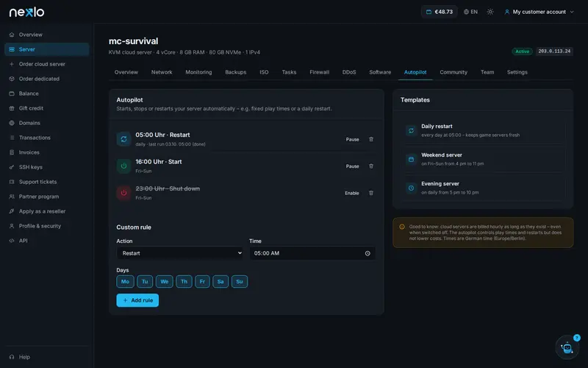Toggle Fr day button
Screen dimensions: 588x368
(x=202, y=282)
